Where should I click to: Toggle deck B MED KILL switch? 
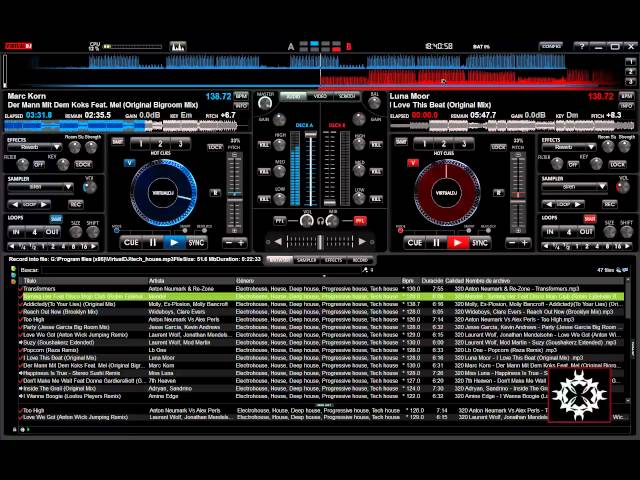click(x=376, y=172)
